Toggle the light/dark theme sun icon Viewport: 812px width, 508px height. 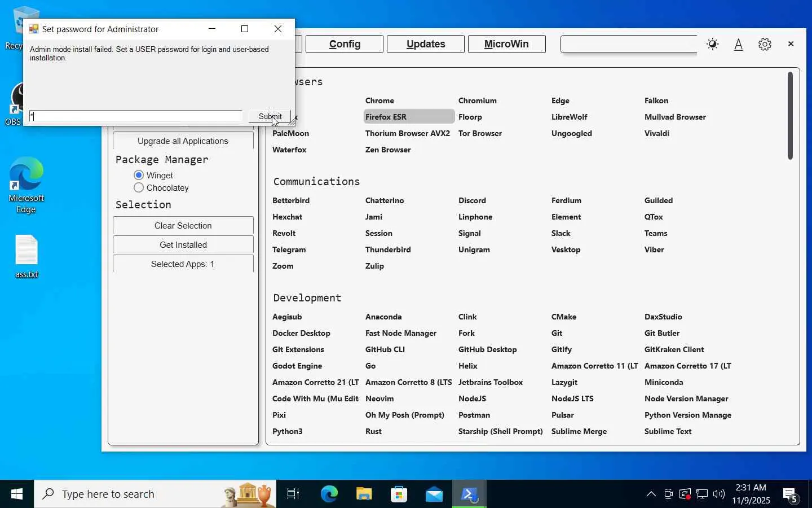coord(713,44)
